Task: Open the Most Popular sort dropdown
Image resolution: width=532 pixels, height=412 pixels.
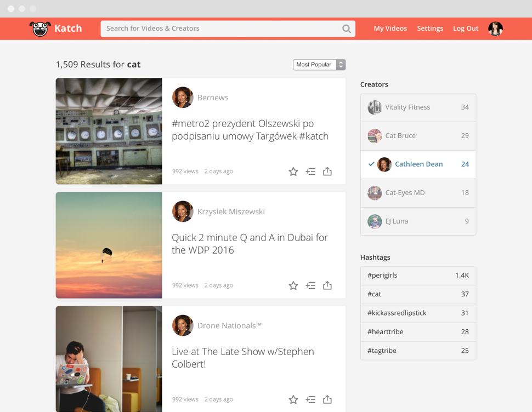Action: (319, 65)
